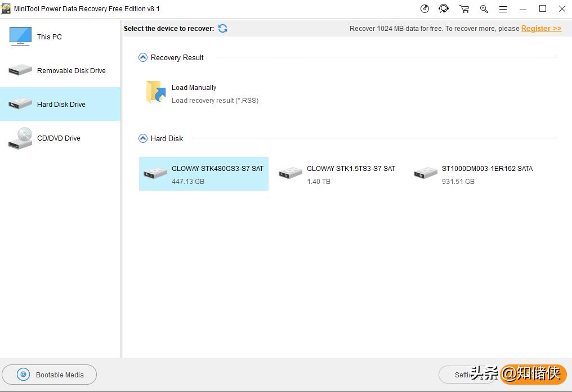The height and width of the screenshot is (392, 572).
Task: Open the bootable CD burner icon in title bar
Action: click(x=424, y=9)
